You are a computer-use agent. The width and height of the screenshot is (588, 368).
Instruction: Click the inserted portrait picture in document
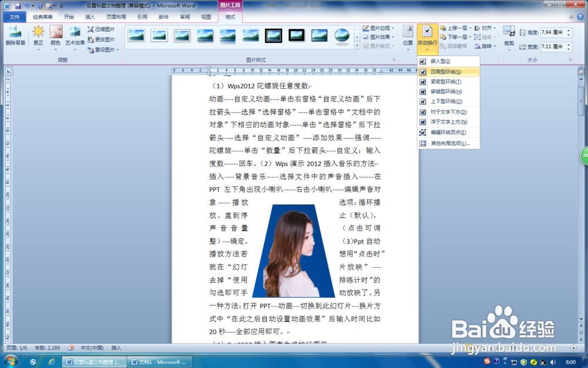(x=294, y=251)
